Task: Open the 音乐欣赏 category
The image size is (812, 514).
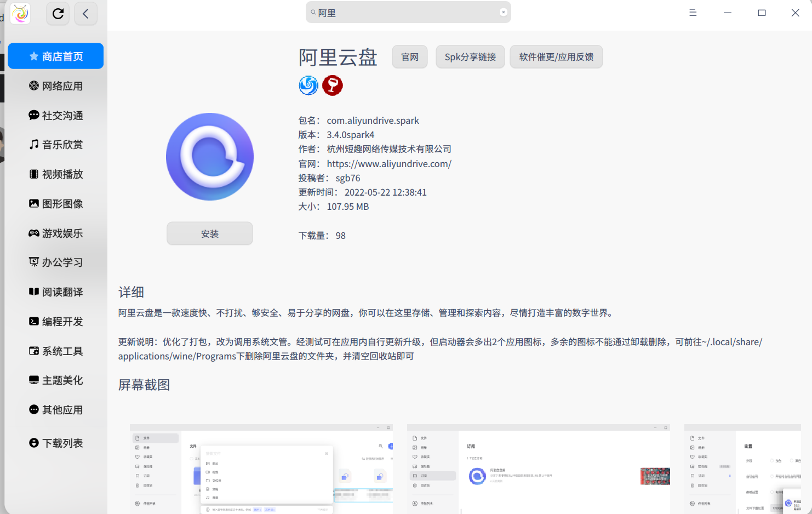Action: [55, 144]
